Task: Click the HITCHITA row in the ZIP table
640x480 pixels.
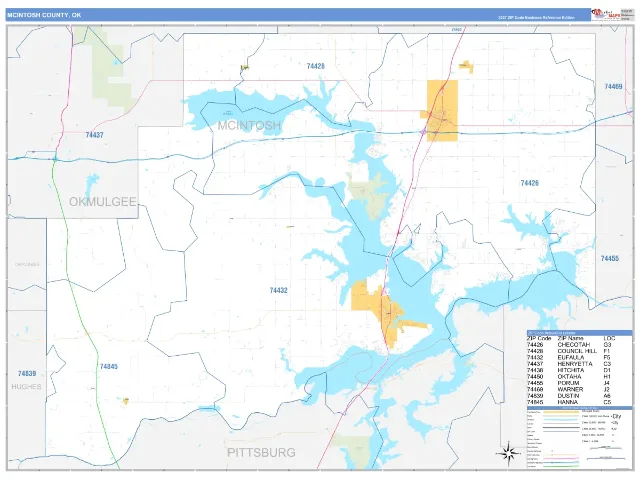Action: point(579,370)
